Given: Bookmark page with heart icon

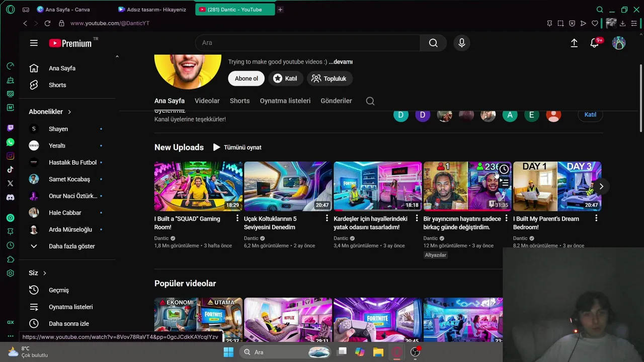Looking at the screenshot, I should pyautogui.click(x=595, y=23).
